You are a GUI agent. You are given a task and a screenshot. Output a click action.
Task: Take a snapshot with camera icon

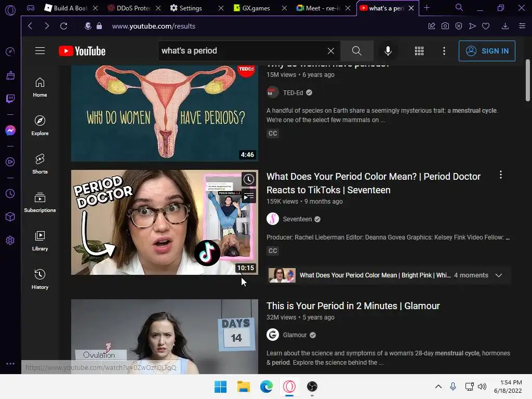445,26
